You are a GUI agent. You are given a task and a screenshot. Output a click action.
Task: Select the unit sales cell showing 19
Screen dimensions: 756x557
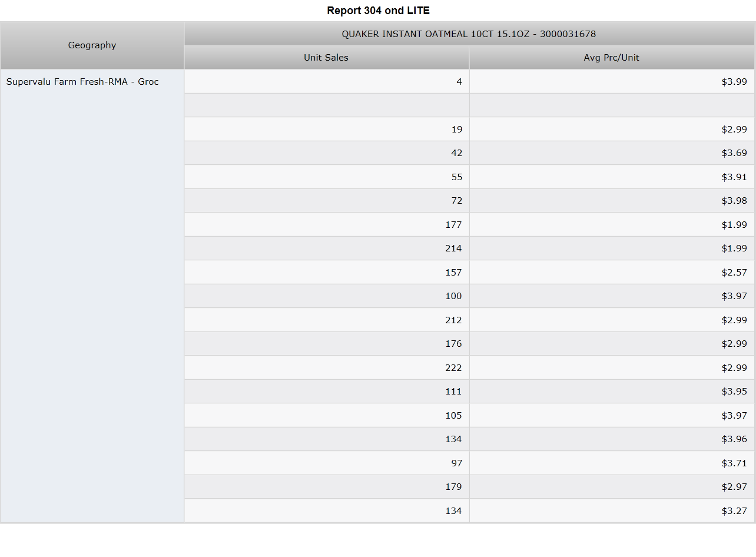click(327, 130)
